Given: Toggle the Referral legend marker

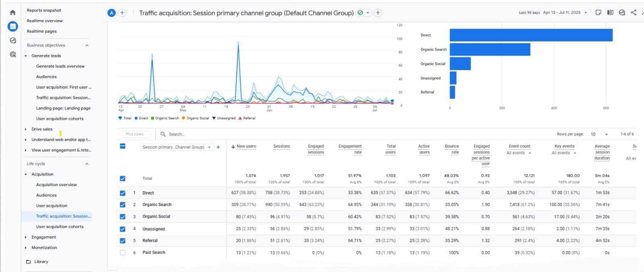Looking at the screenshot, I should coord(240,118).
